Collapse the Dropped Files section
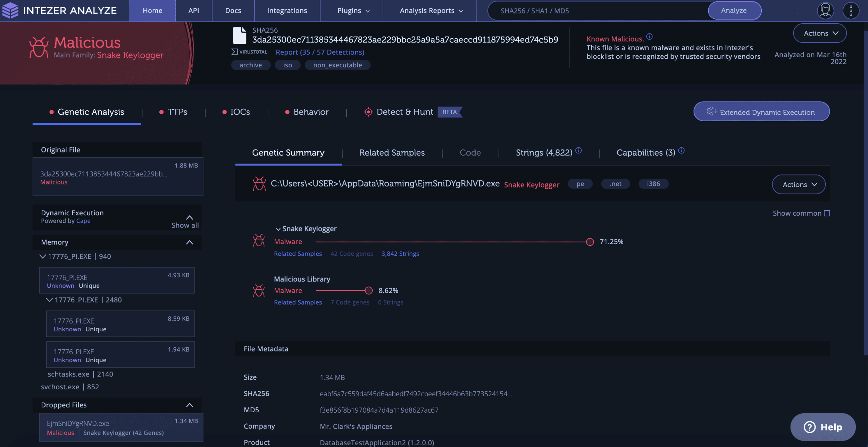The image size is (868, 447). tap(190, 405)
